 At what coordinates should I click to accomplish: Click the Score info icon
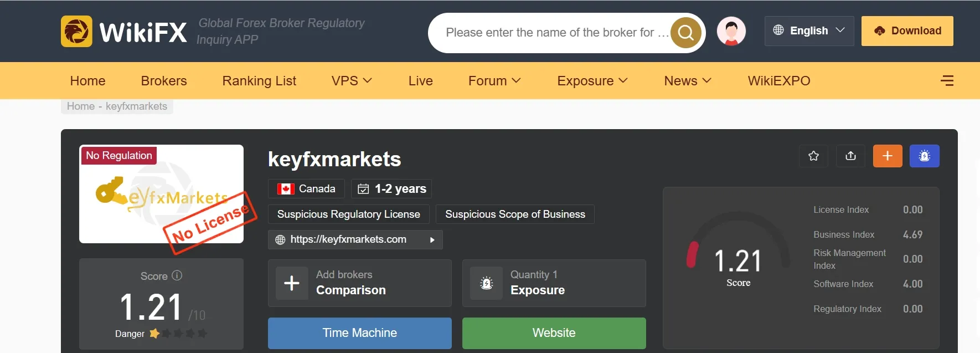(x=177, y=275)
